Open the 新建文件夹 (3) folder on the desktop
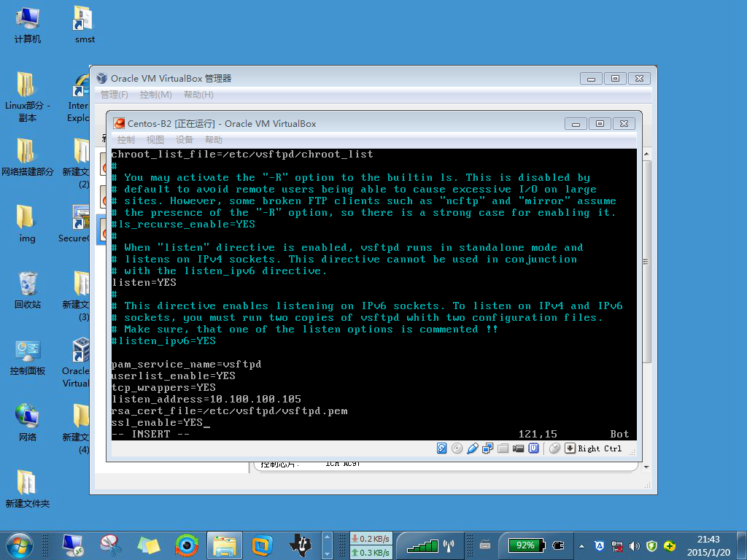 (76, 296)
